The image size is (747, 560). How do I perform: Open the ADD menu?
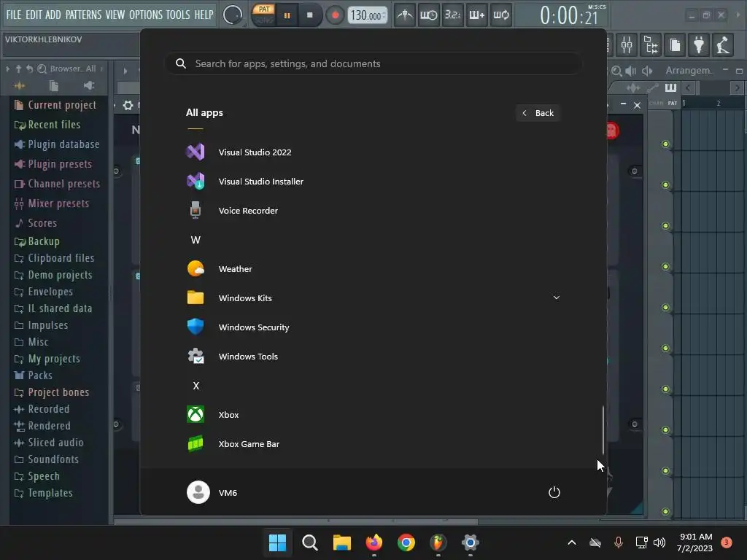[53, 15]
